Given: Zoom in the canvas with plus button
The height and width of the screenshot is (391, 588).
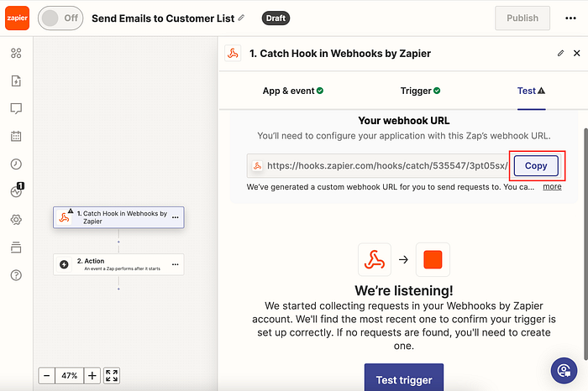Looking at the screenshot, I should 92,376.
